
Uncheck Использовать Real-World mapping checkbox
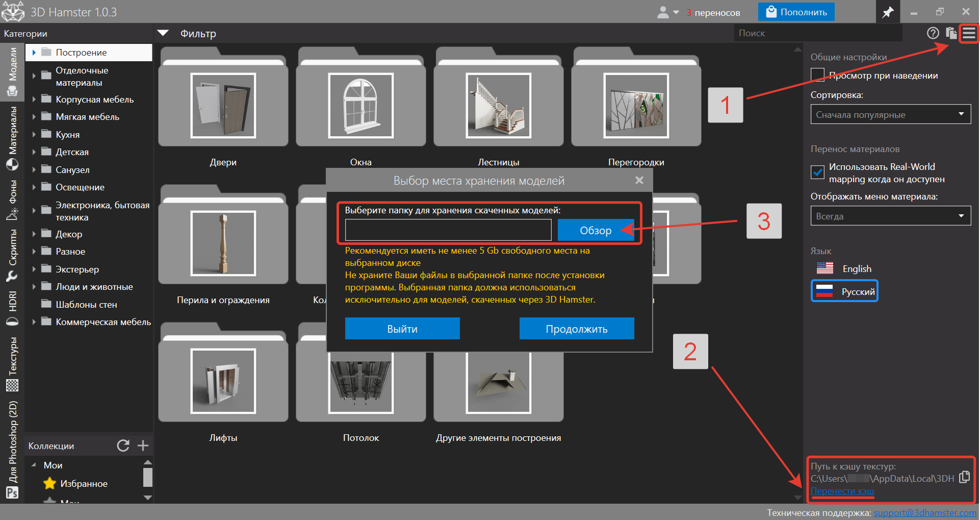[817, 172]
